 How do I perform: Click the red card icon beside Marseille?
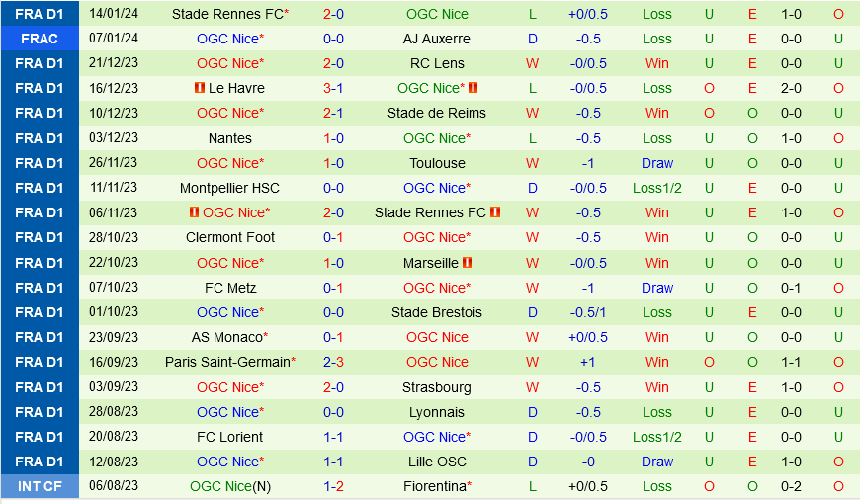[x=468, y=263]
